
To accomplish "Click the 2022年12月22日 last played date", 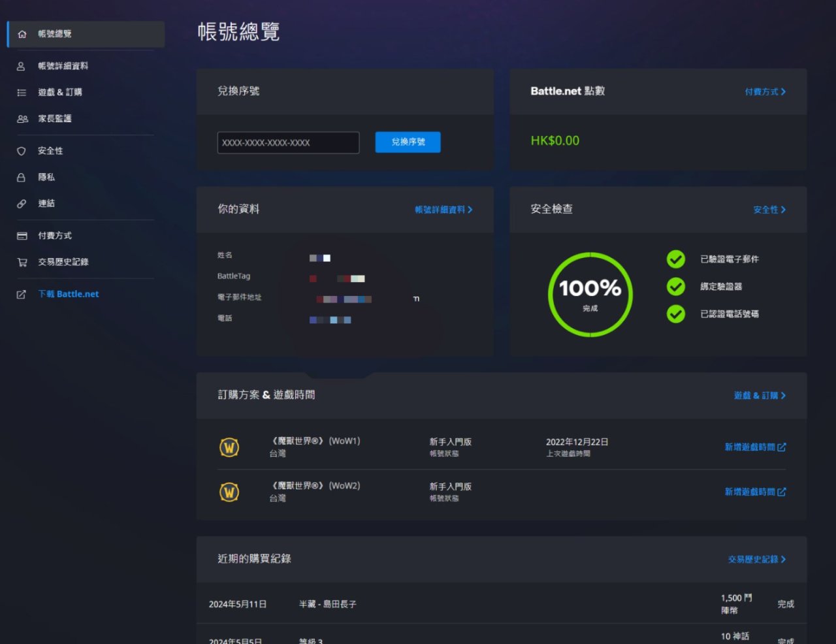I will [x=577, y=442].
